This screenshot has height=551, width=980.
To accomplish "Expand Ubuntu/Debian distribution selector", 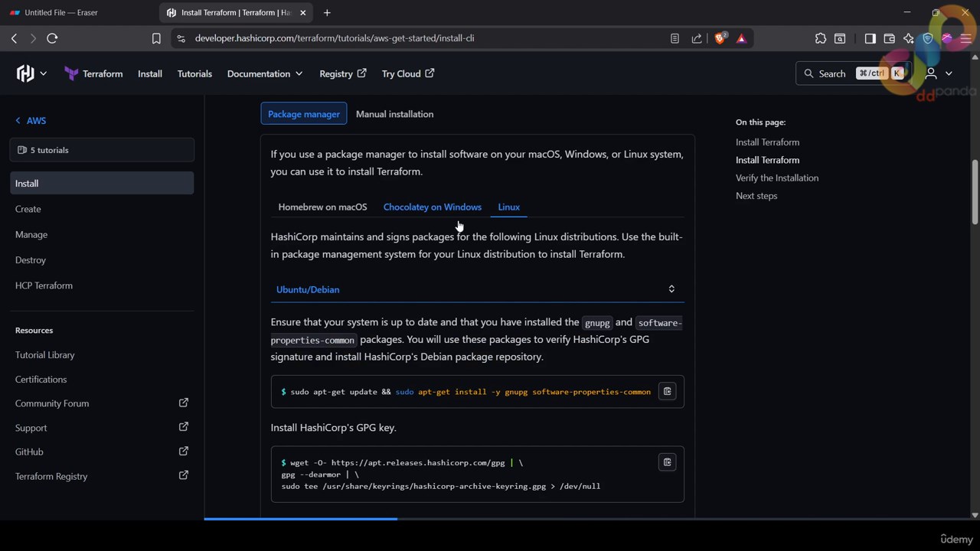I will (x=477, y=289).
